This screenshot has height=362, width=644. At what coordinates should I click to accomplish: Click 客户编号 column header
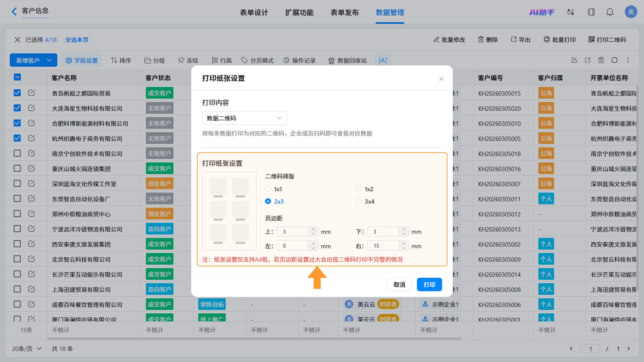(490, 78)
